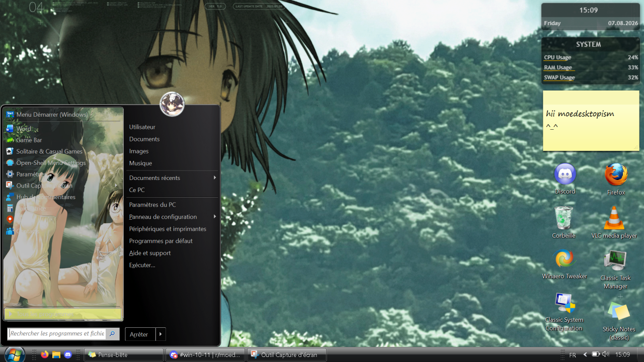The image size is (644, 362).
Task: Focus the Rechercher les programmes search field
Action: click(x=57, y=333)
